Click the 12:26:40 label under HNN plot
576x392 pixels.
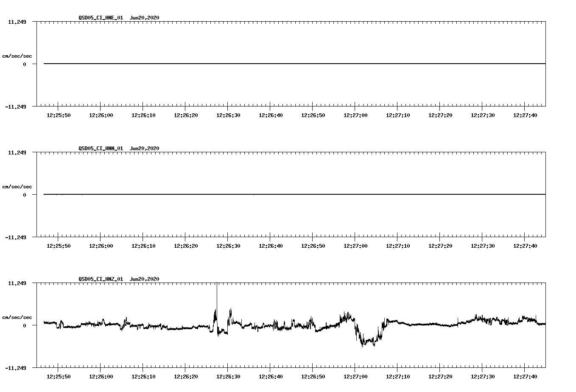click(x=271, y=246)
